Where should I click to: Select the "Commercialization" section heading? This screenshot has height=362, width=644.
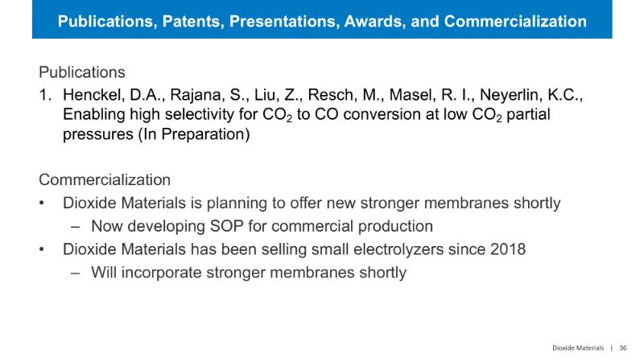click(x=105, y=179)
